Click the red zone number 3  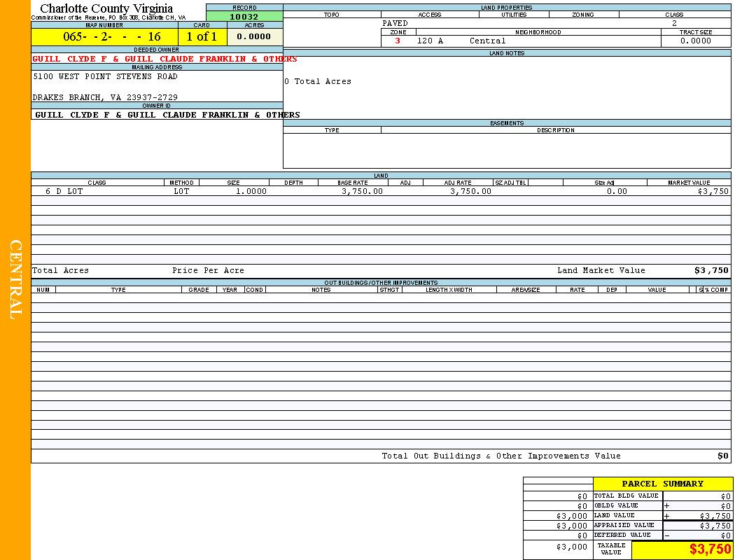coord(398,41)
